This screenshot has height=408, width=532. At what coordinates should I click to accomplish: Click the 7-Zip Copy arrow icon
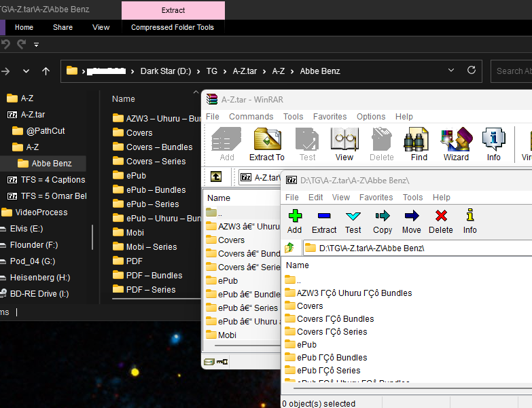click(x=383, y=217)
